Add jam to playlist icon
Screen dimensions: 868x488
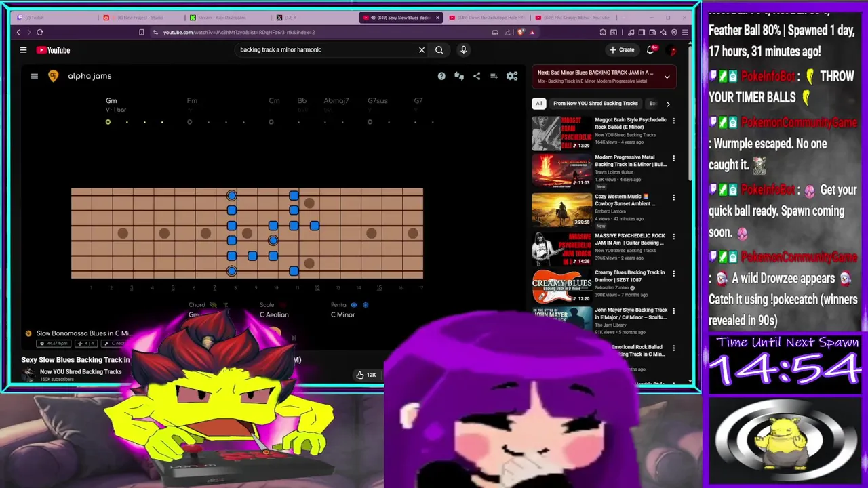point(494,76)
